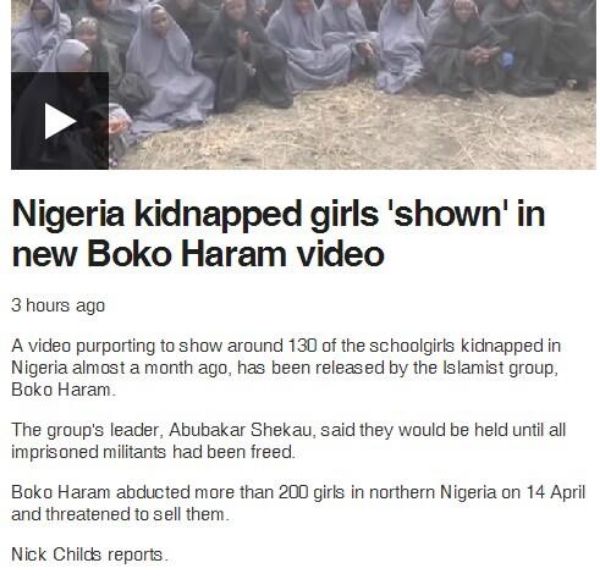600x585 pixels.
Task: Click the paragraph starting "A video purporting to show"
Action: [286, 368]
